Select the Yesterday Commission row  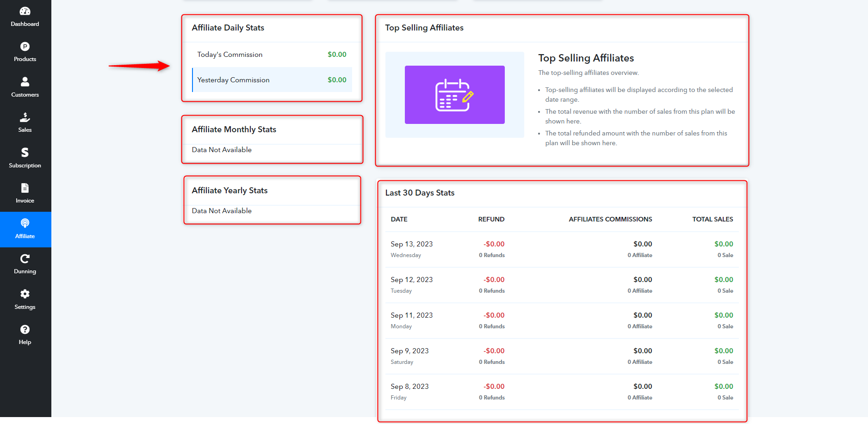[x=272, y=80]
